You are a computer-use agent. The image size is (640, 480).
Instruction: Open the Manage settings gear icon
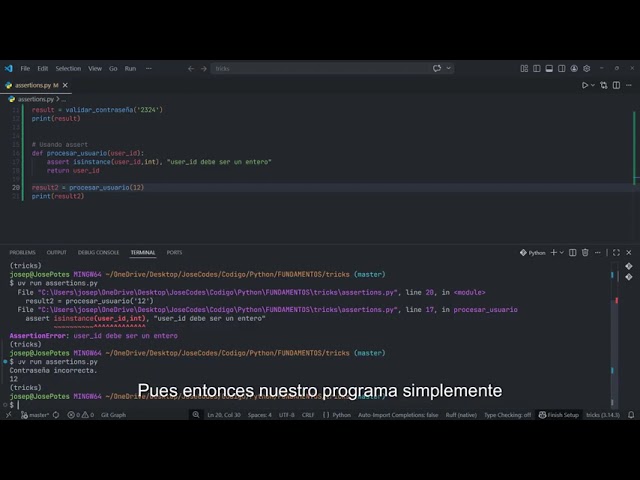click(x=587, y=68)
